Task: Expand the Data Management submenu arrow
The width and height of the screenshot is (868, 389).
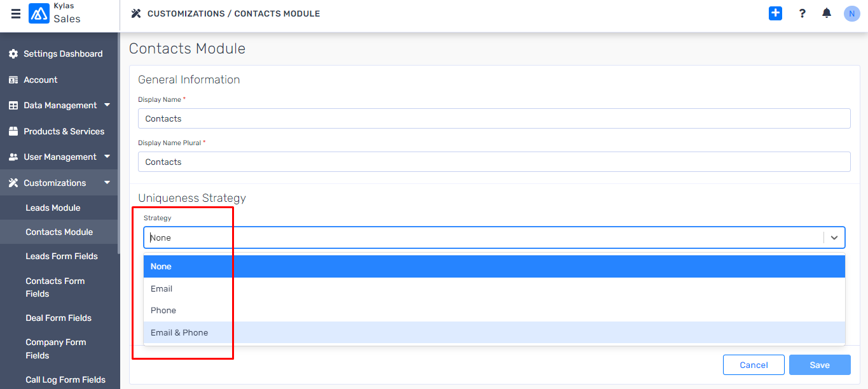Action: tap(107, 105)
